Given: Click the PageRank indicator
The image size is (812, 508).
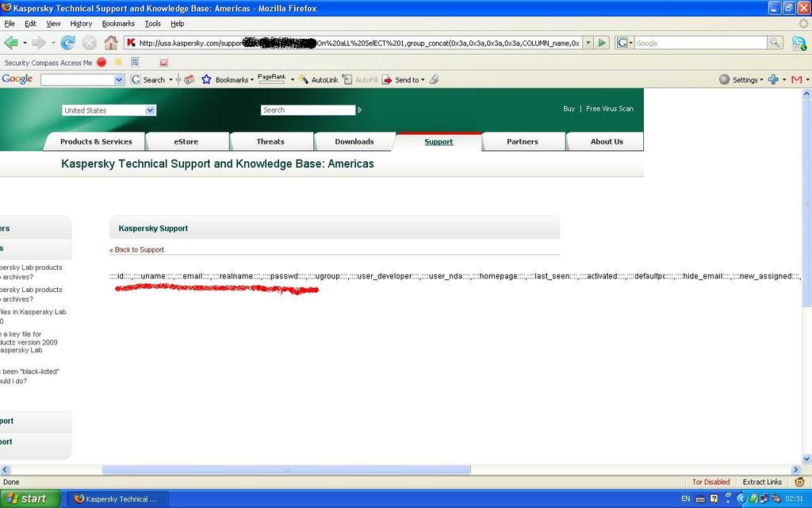Looking at the screenshot, I should tap(271, 79).
